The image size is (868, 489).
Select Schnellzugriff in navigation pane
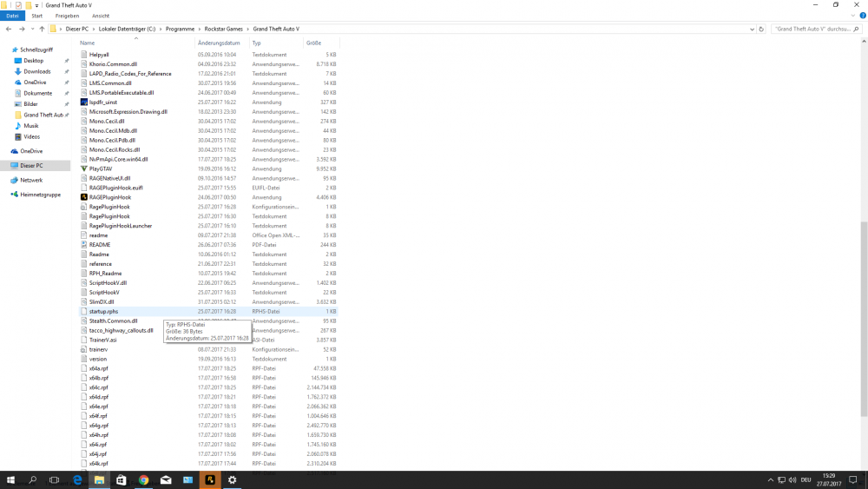pos(36,50)
